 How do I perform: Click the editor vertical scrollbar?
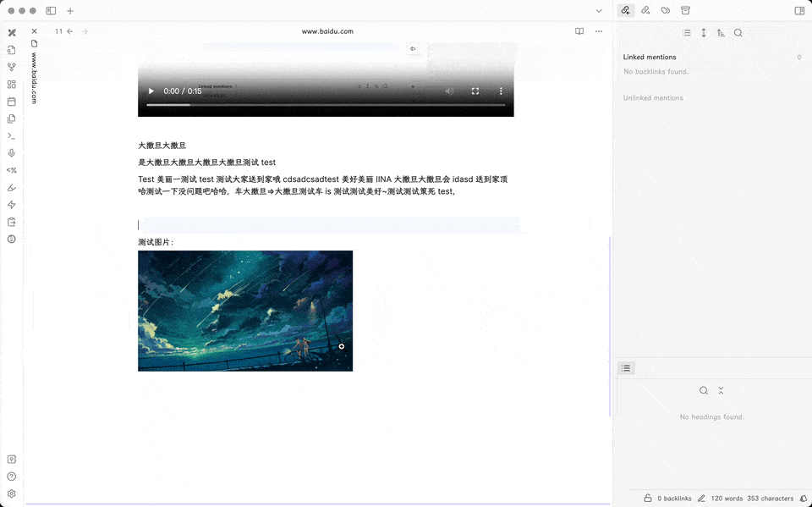[x=610, y=327]
